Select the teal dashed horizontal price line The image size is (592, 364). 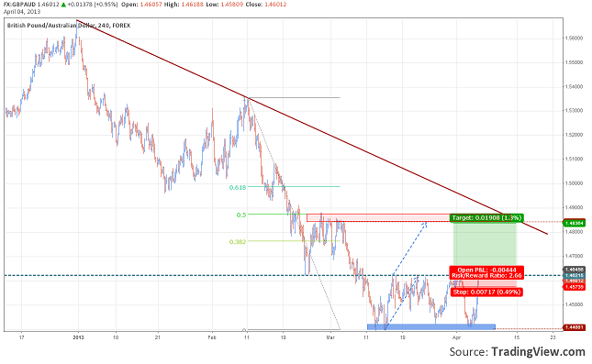pyautogui.click(x=284, y=275)
